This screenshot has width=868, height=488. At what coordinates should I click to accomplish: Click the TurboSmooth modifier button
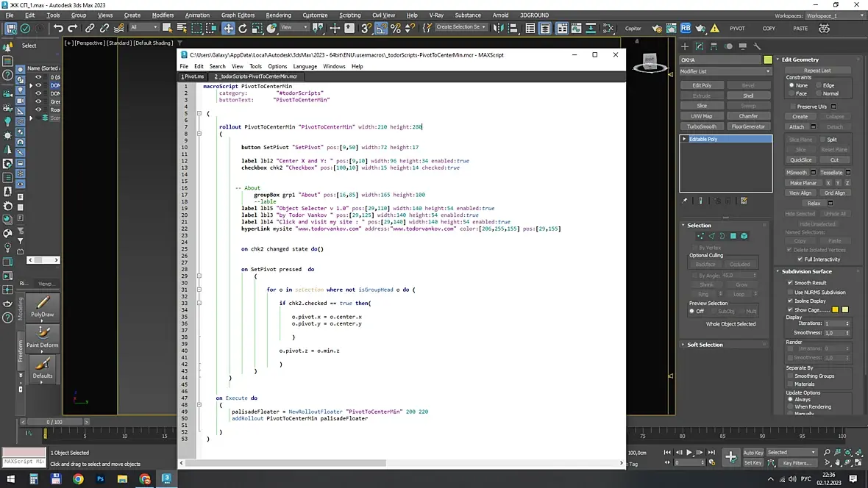pyautogui.click(x=702, y=126)
